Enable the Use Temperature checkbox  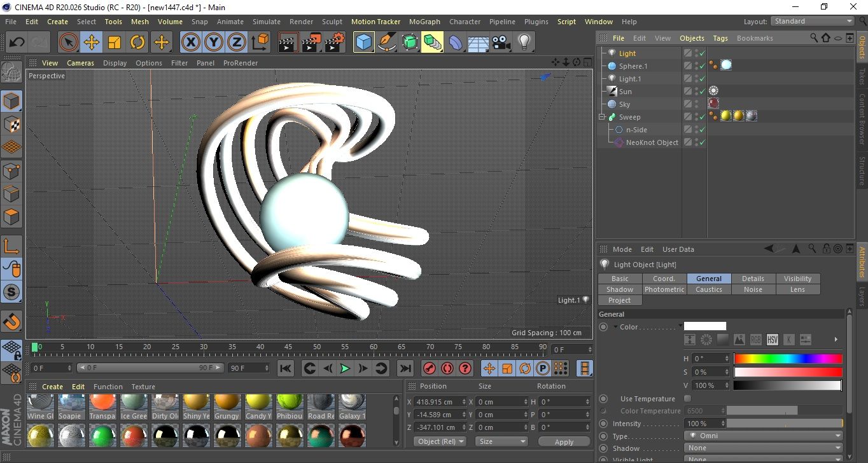(687, 399)
